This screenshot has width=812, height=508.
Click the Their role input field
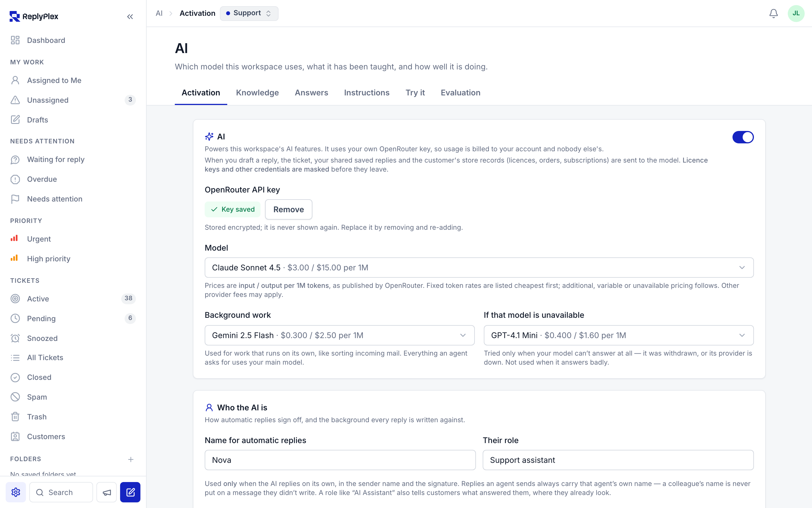point(618,460)
